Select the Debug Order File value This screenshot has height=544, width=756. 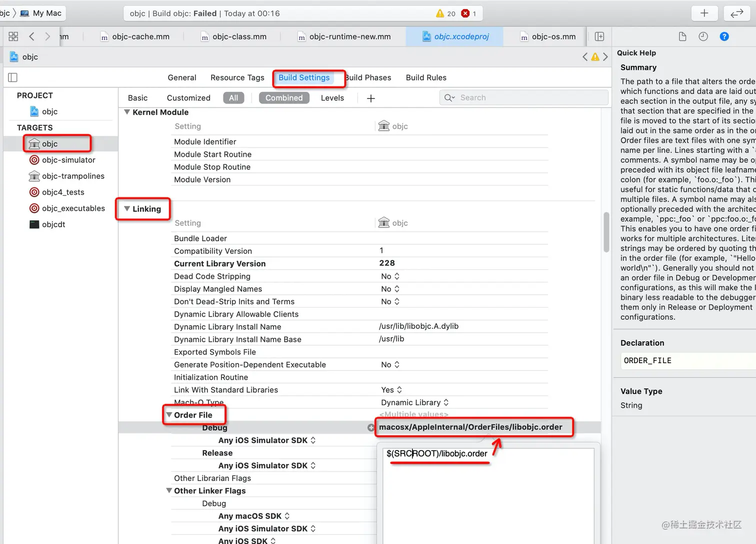tap(470, 427)
